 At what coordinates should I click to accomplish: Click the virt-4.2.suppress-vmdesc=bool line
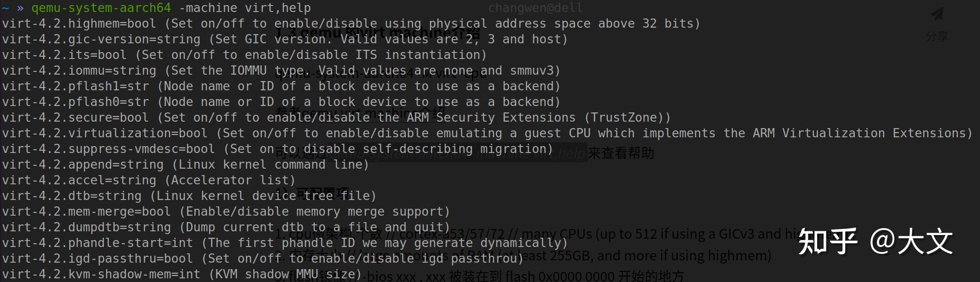[x=277, y=149]
